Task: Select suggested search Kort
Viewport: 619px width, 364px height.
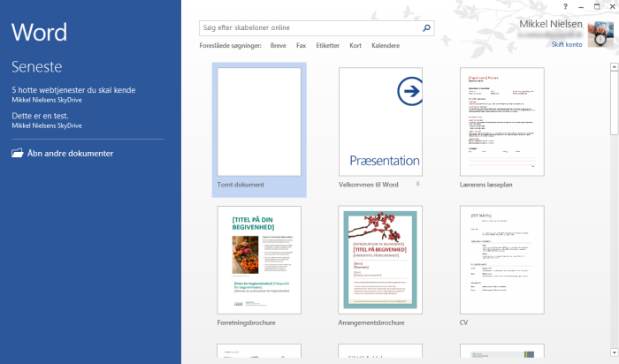Action: click(355, 45)
